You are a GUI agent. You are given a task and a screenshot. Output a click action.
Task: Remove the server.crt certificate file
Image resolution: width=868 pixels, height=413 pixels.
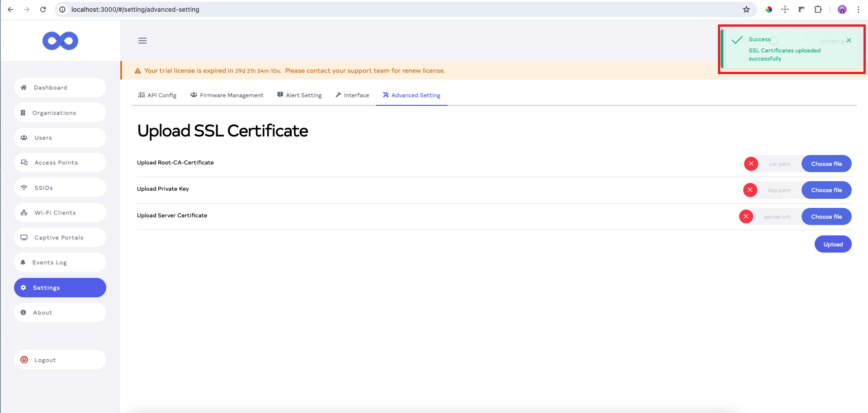coord(746,216)
